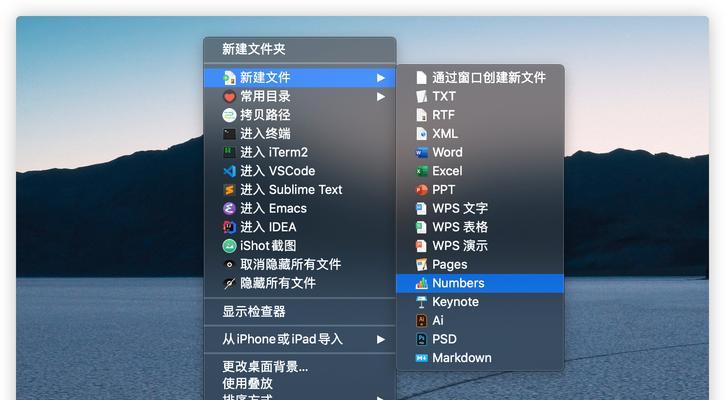
Task: Click the IntelliJ IDEA icon
Action: pos(229,227)
